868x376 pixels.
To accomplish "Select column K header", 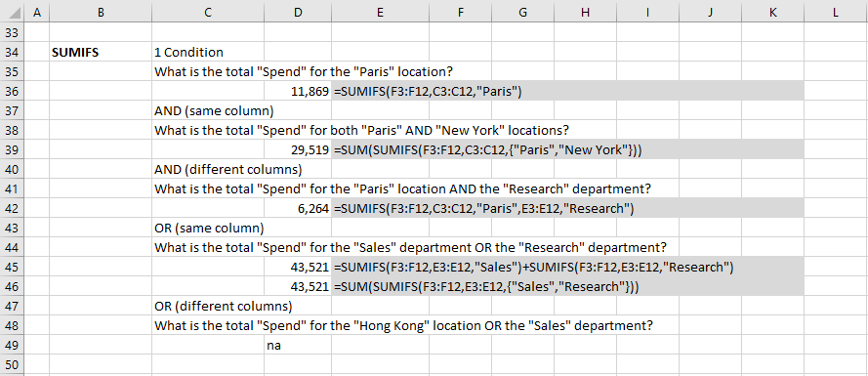I will click(x=772, y=12).
